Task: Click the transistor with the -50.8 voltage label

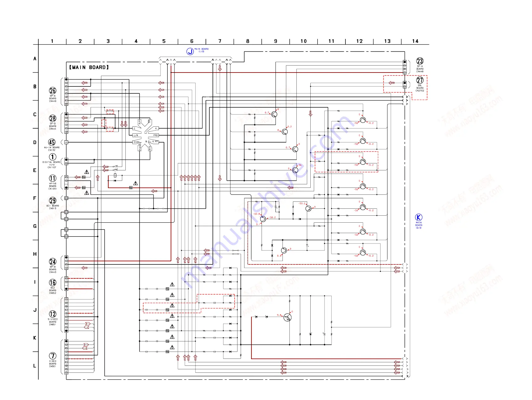Action: [263, 219]
